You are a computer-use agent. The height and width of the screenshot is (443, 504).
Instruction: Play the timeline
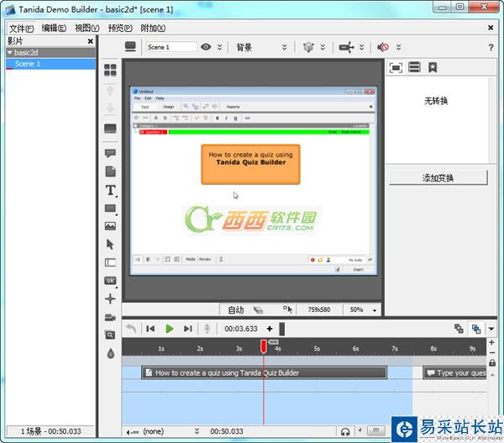tap(169, 329)
